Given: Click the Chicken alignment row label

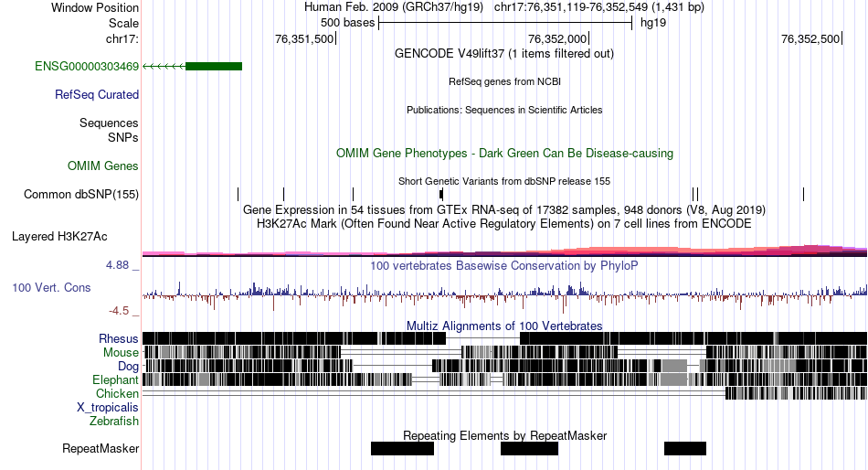Looking at the screenshot, I should 117,393.
